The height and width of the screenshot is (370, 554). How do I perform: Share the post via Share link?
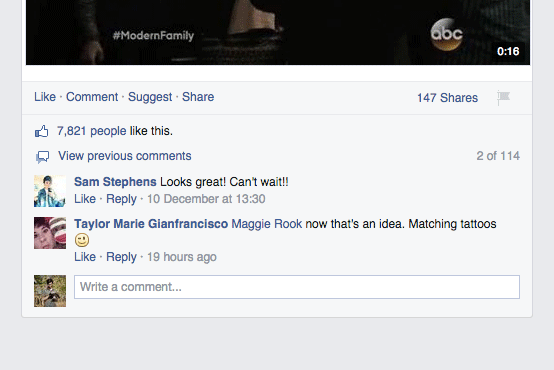pos(198,96)
